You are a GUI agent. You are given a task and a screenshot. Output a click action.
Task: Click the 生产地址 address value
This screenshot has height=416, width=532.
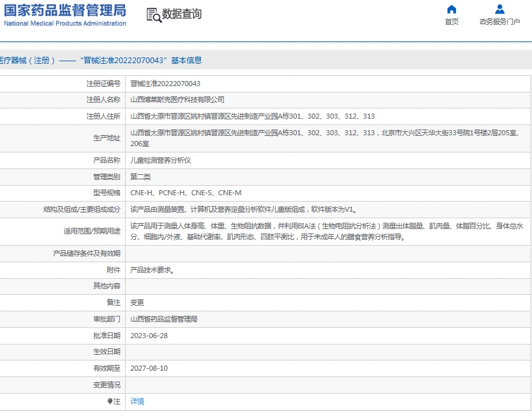pyautogui.click(x=325, y=138)
